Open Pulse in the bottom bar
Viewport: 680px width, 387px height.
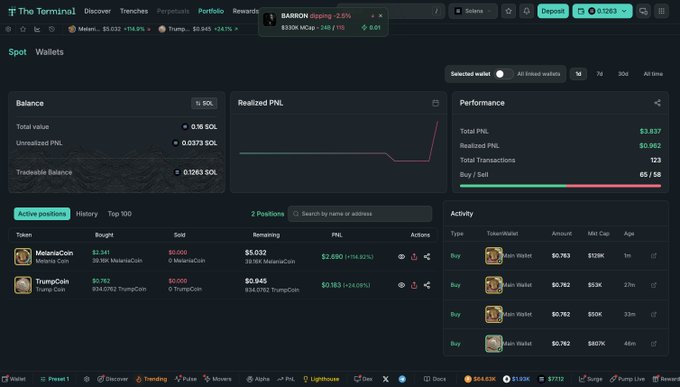186,379
